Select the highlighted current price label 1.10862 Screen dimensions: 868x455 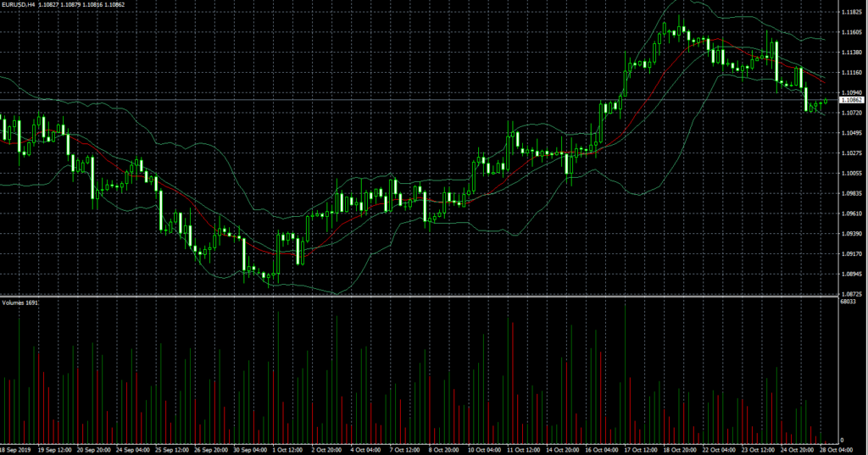pyautogui.click(x=851, y=100)
